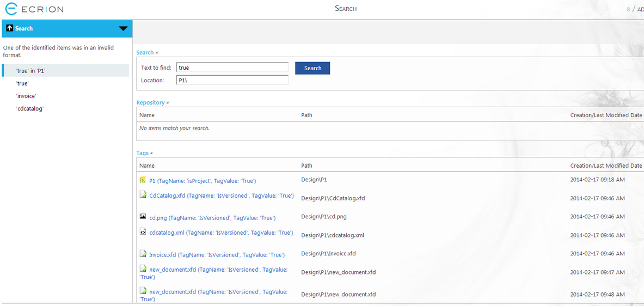Click the Design\P1\Invoice.xfd path cell
Image resolution: width=644 pixels, height=306 pixels.
point(328,253)
